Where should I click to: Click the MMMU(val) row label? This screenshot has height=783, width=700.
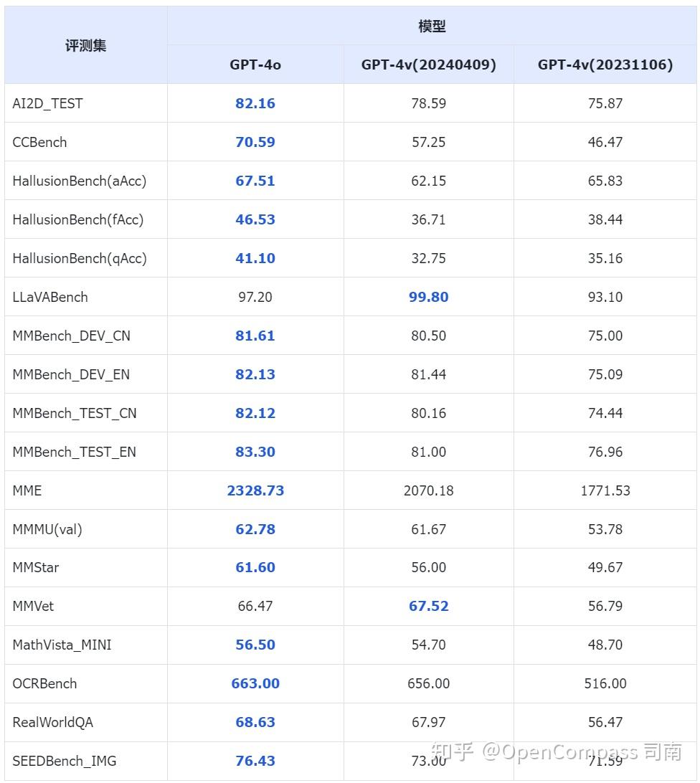pos(47,529)
